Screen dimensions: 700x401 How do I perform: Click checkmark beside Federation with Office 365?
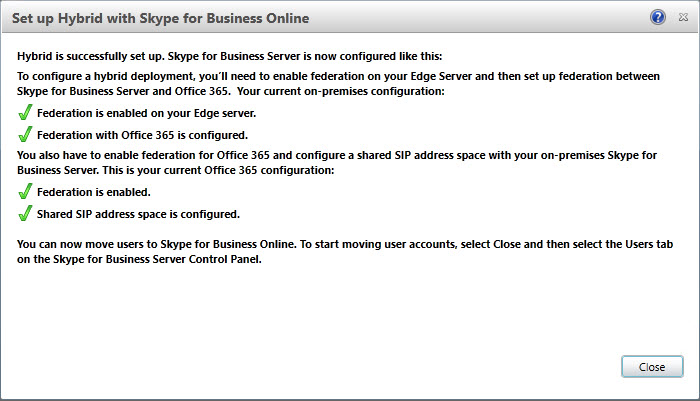[25, 134]
